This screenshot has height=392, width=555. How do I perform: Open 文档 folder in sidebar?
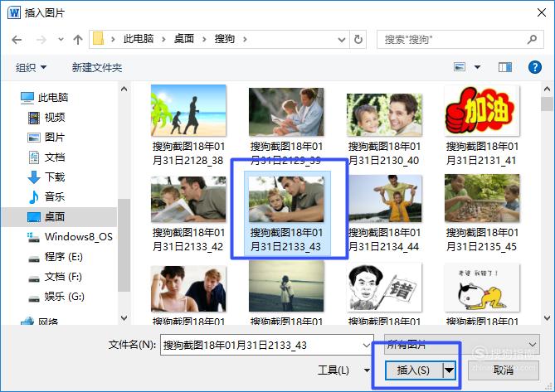[46, 157]
